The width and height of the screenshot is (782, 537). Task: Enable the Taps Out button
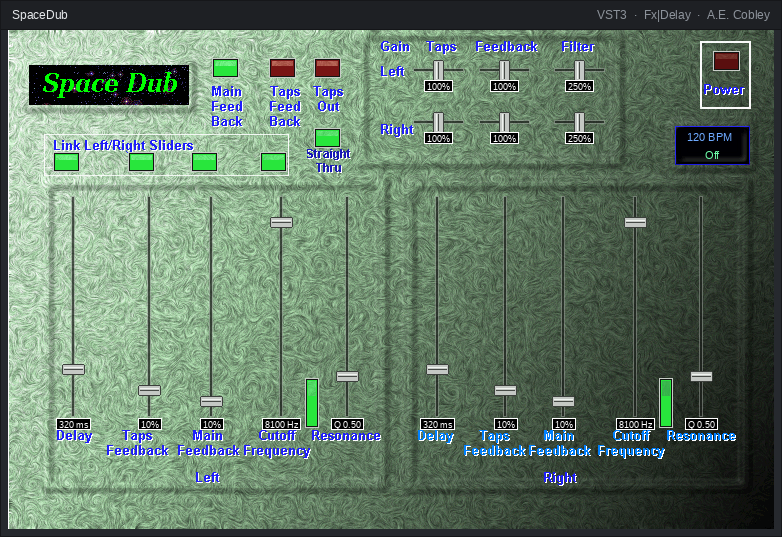point(327,68)
